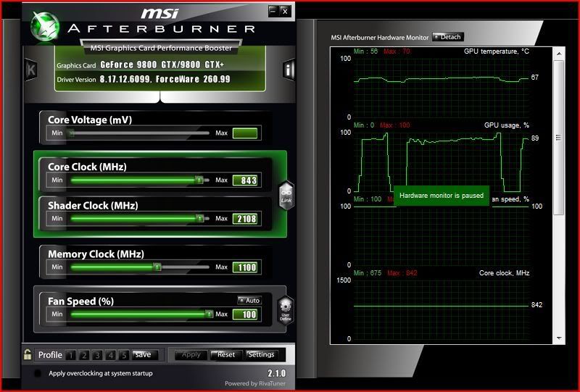The height and width of the screenshot is (392, 580).
Task: Click the Memory Clock slider handle
Action: click(157, 267)
